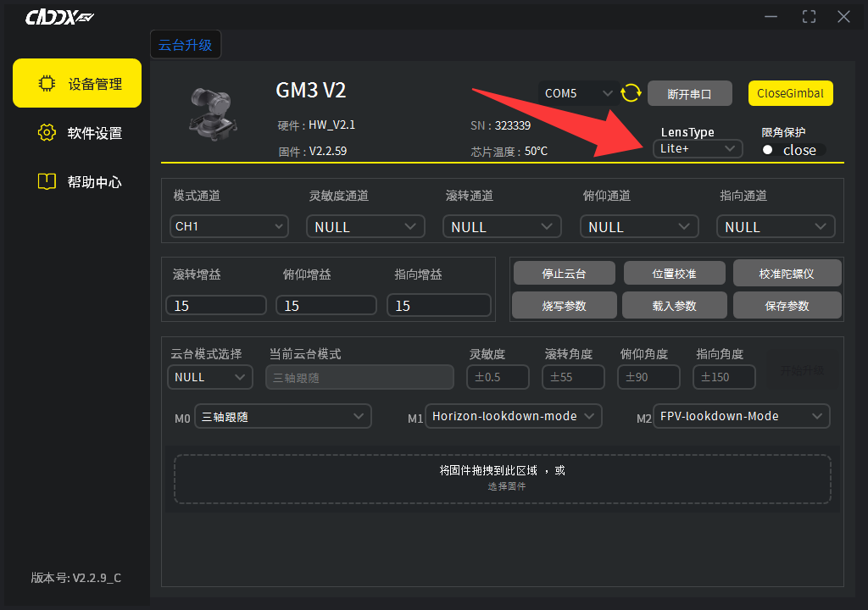The height and width of the screenshot is (610, 868).
Task: Click the 指向增益 value field
Action: click(439, 306)
